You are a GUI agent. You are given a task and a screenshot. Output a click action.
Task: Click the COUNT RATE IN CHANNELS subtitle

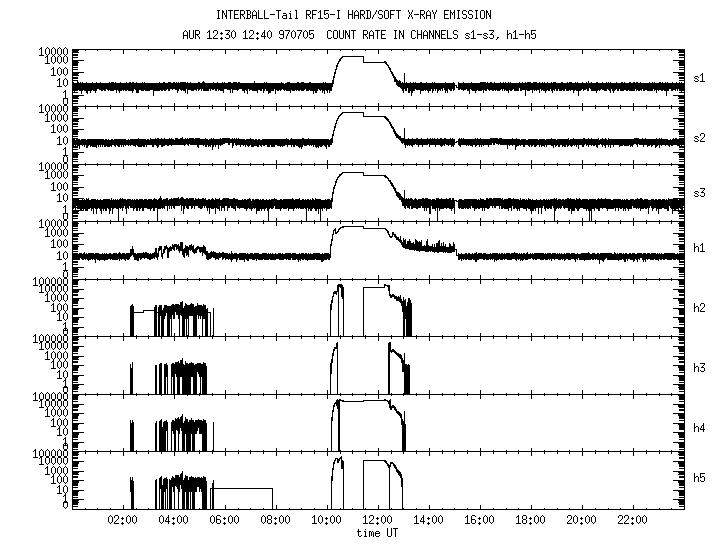[393, 35]
